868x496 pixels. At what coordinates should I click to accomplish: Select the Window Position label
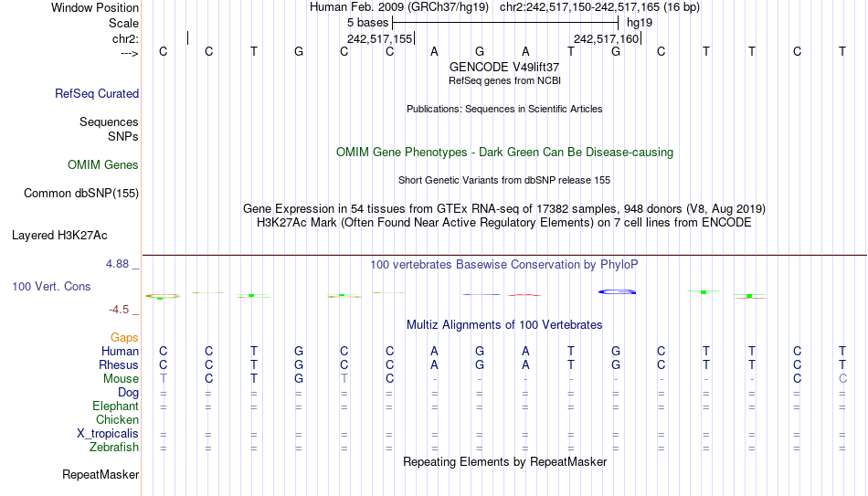pyautogui.click(x=95, y=7)
